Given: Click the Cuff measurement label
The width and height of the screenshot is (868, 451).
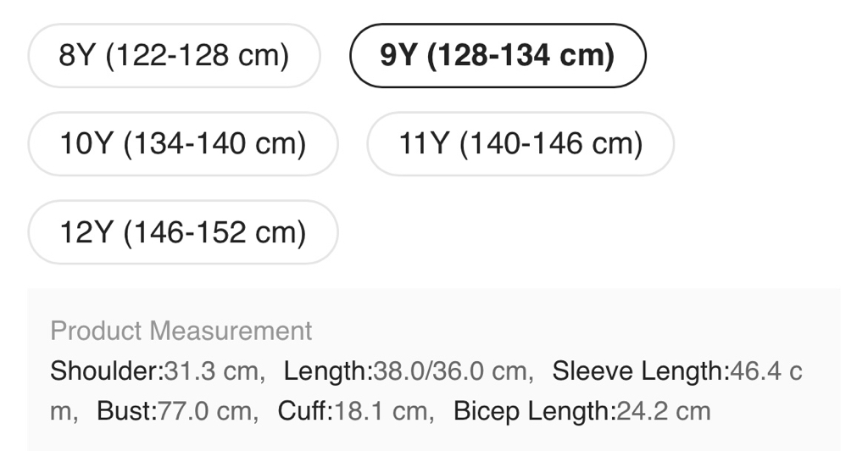Looking at the screenshot, I should [x=303, y=412].
